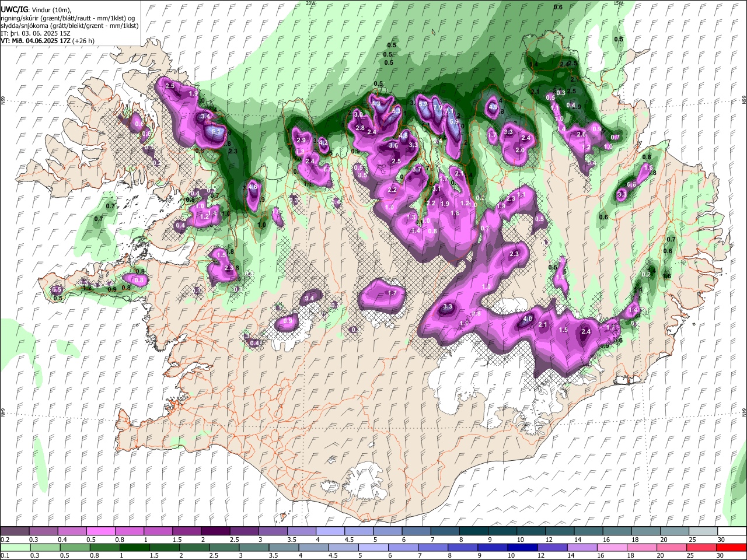Pick the violet rain swatch between 14 and 16
747x560 pixels.
[583, 548]
